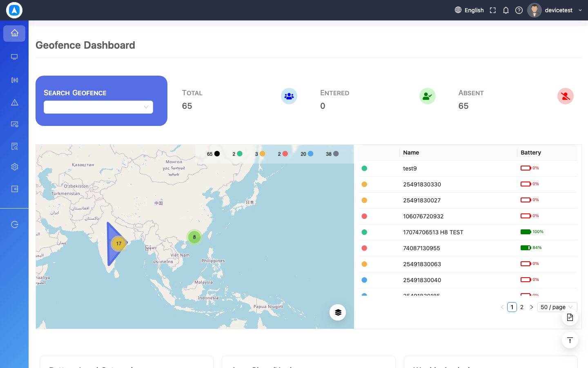The width and height of the screenshot is (588, 368).
Task: Click the previous page arrow
Action: coord(502,307)
